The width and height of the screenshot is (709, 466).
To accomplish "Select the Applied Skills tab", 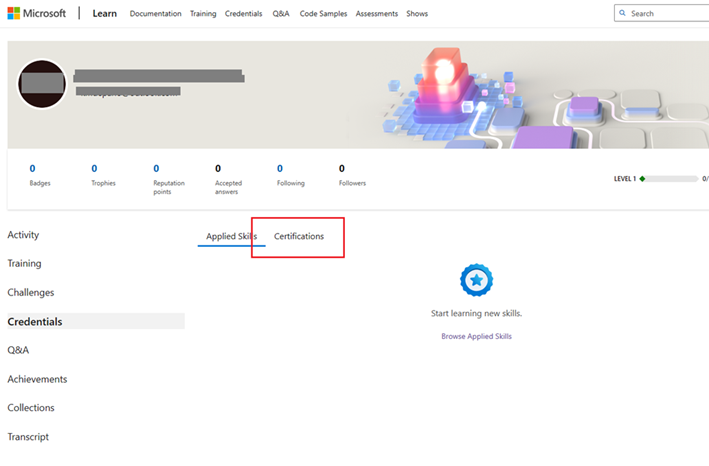I will [x=231, y=236].
